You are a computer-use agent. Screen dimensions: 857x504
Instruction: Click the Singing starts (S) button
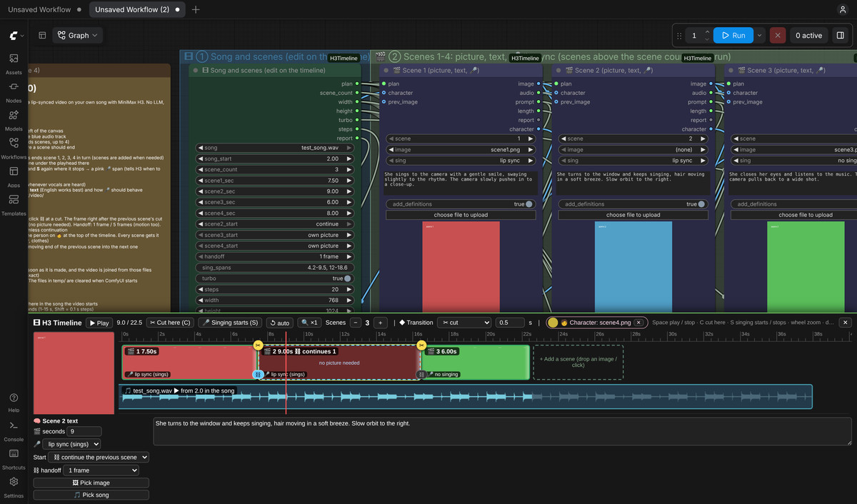(x=230, y=323)
